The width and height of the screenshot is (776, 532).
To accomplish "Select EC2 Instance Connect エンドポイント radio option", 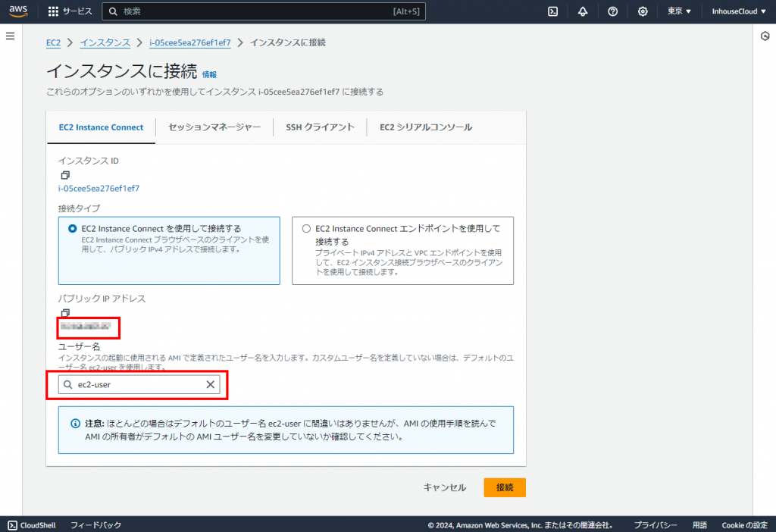I will tap(306, 228).
